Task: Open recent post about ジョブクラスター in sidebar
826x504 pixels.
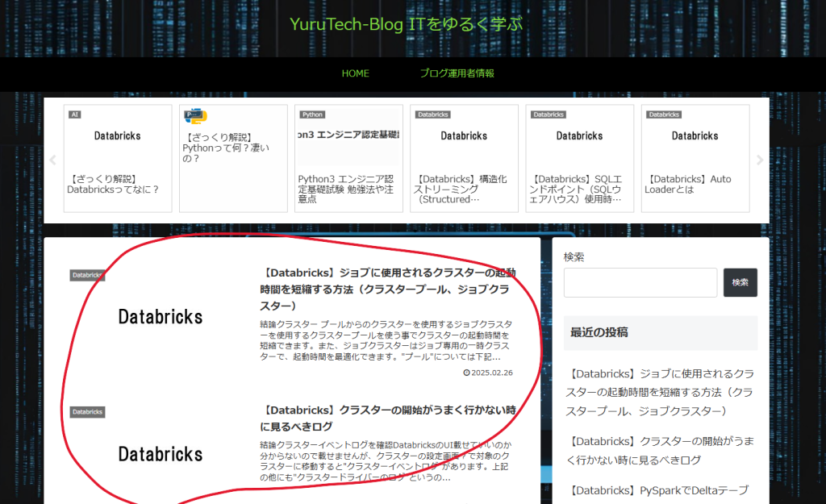Action: click(x=660, y=393)
